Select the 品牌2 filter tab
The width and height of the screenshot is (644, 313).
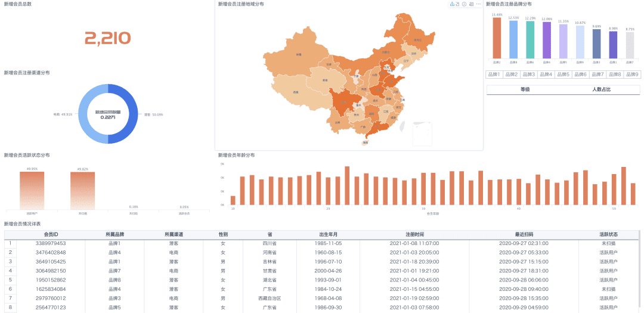click(512, 75)
